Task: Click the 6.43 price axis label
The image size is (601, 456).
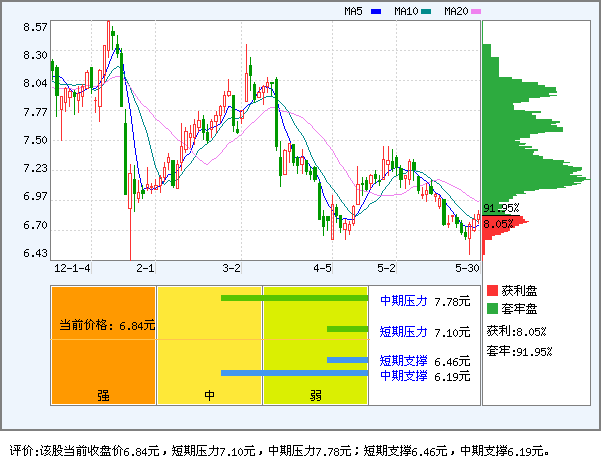Action: click(x=35, y=253)
